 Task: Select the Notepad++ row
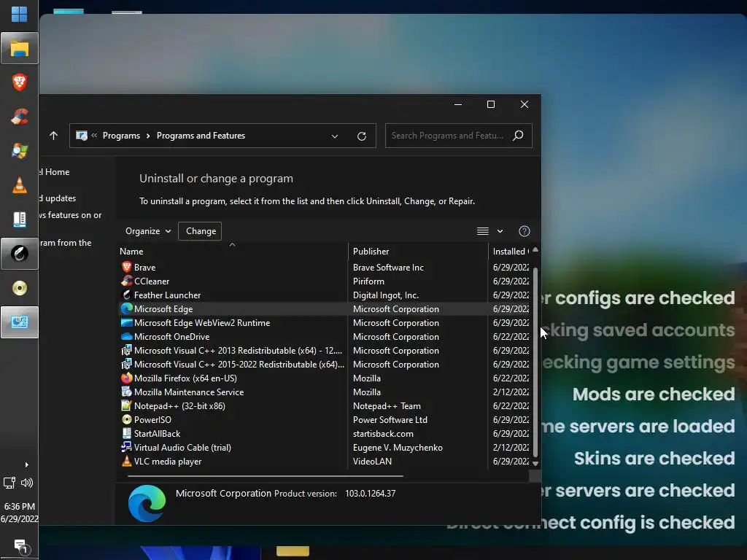coord(324,405)
